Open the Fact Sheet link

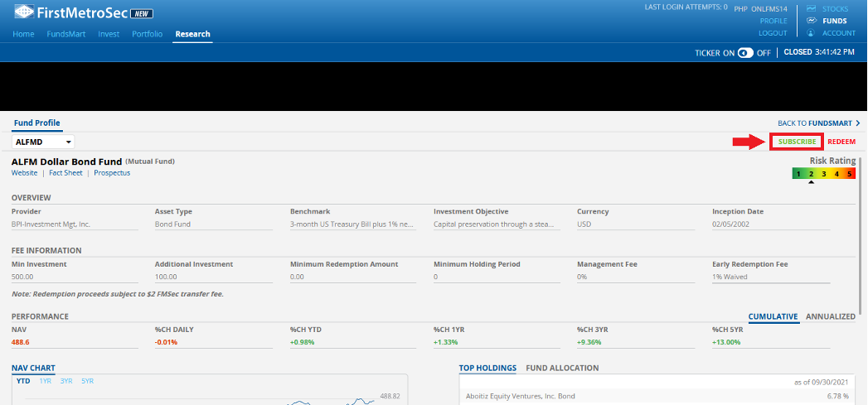[65, 172]
